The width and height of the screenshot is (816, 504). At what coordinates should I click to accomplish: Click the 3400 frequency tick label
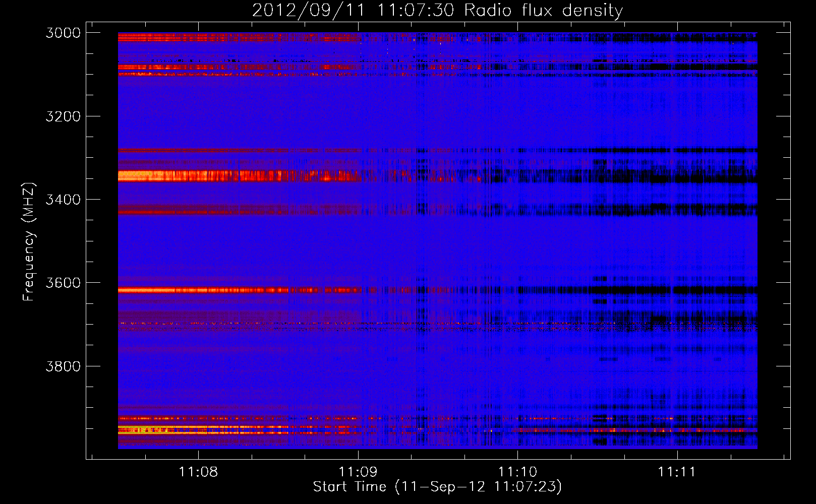[63, 200]
